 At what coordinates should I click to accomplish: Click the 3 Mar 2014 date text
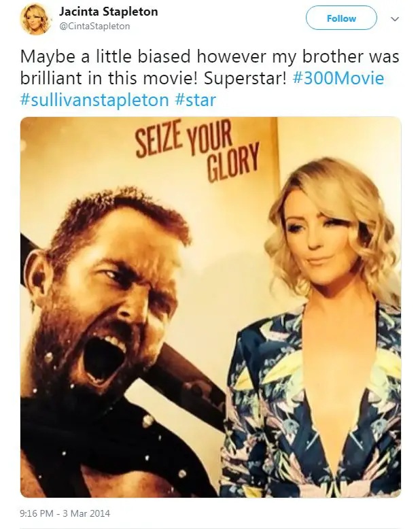point(86,513)
